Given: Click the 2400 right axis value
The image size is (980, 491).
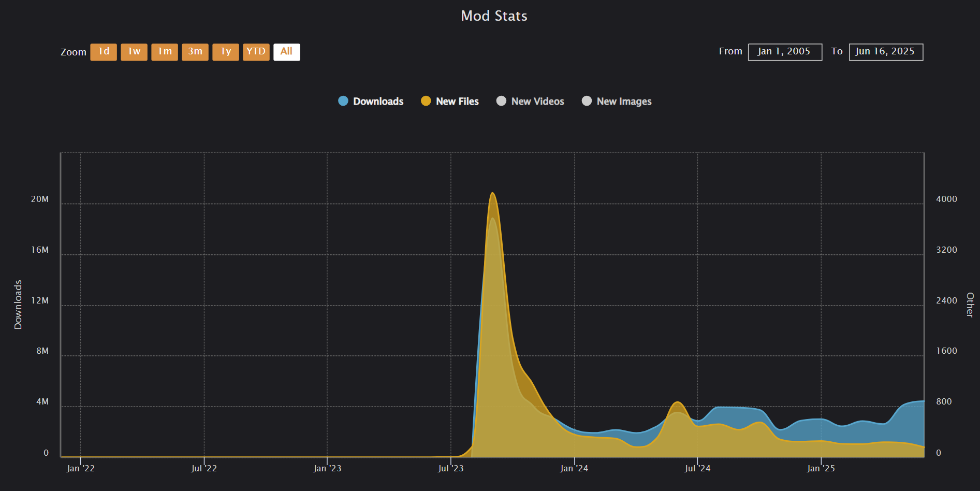Looking at the screenshot, I should (x=946, y=301).
